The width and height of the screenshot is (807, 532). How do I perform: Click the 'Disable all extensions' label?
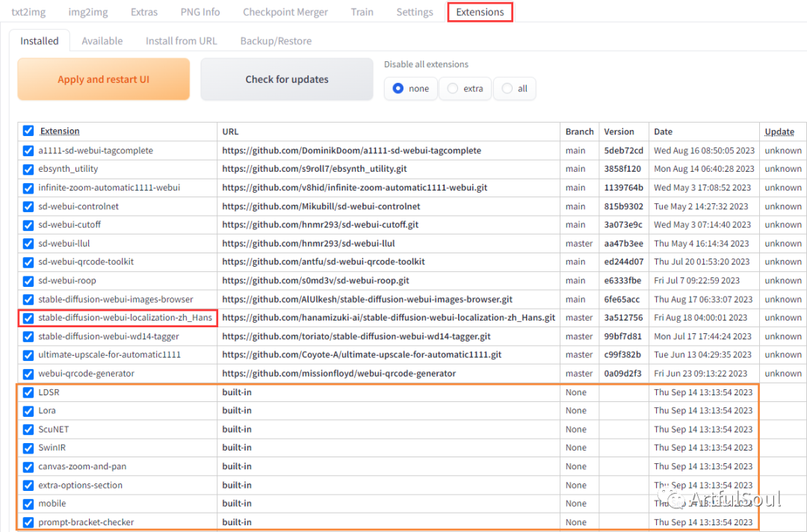tap(426, 64)
